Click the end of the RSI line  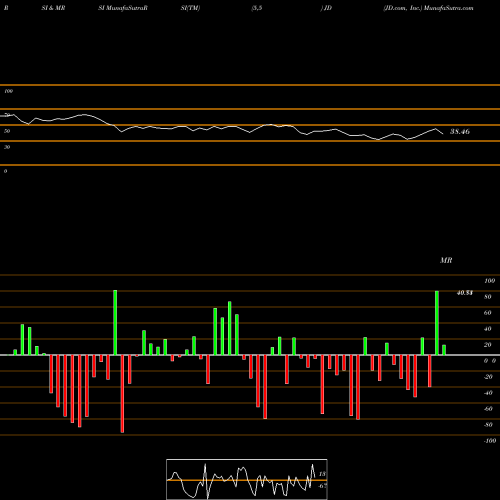[443, 134]
